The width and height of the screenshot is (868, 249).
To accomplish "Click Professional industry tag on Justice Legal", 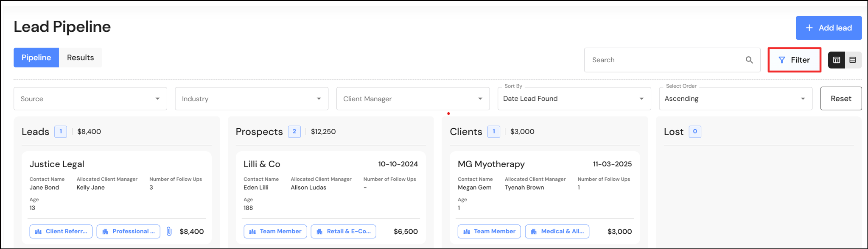I will click(129, 231).
